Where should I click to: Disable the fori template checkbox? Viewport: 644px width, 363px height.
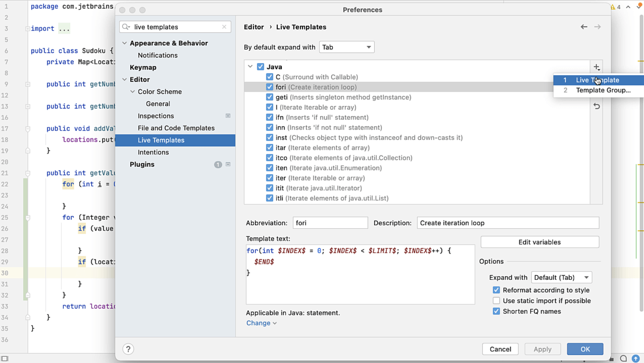pos(269,87)
